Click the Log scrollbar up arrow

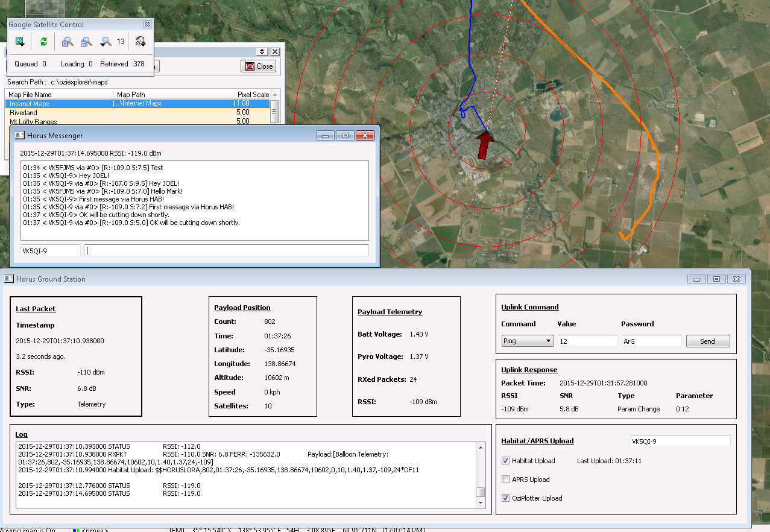pyautogui.click(x=480, y=448)
